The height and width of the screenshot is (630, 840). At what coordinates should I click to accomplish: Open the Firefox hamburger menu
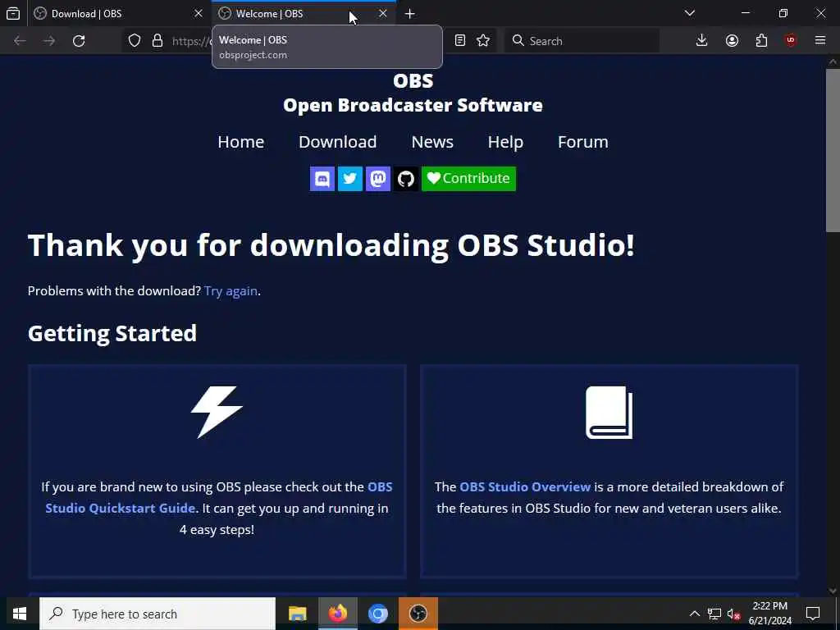click(820, 41)
